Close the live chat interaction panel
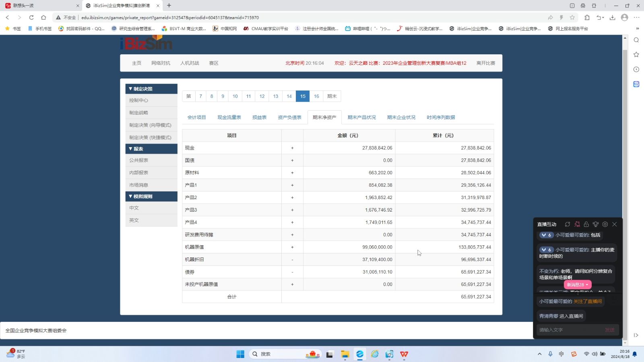Viewport: 644px width, 362px height. (x=615, y=224)
